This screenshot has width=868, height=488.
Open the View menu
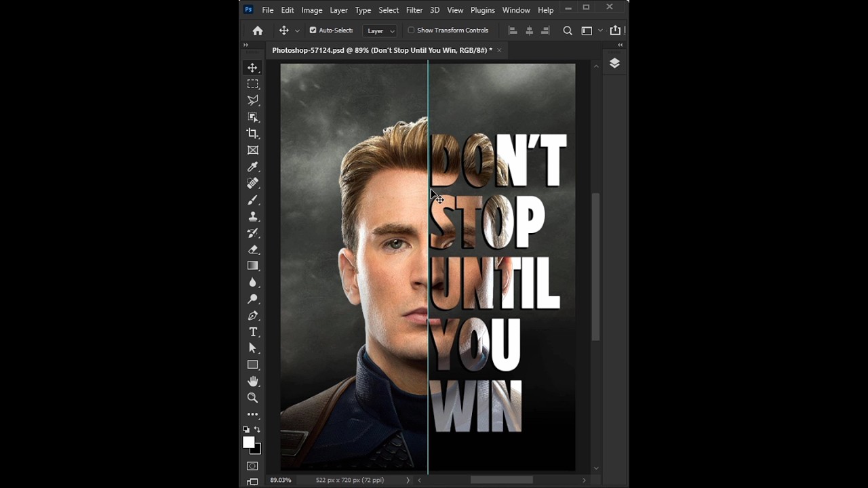tap(455, 10)
